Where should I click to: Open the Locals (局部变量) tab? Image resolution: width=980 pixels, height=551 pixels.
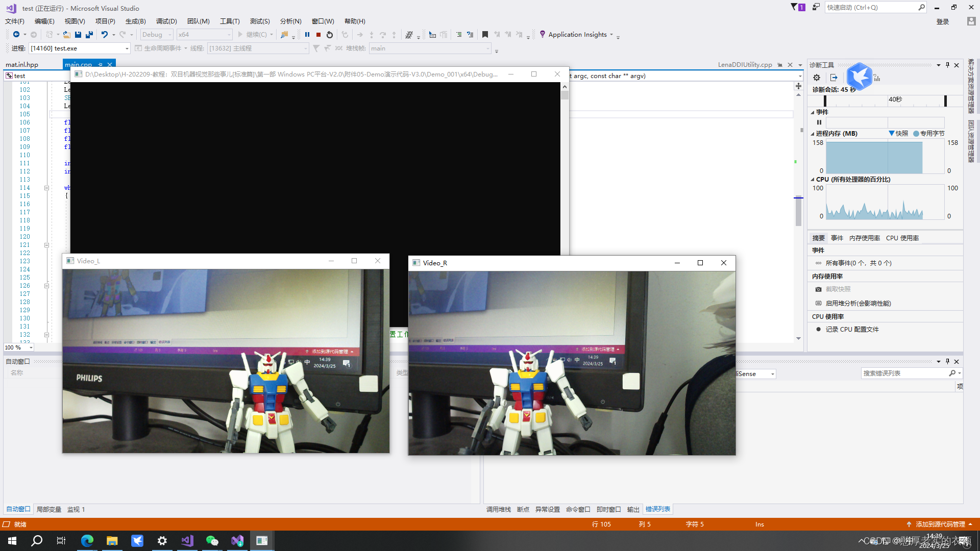[x=49, y=510]
